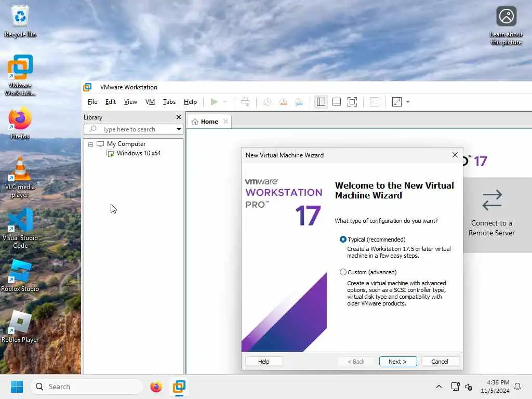
Task: Click the Take Snapshot clock icon
Action: point(268,102)
